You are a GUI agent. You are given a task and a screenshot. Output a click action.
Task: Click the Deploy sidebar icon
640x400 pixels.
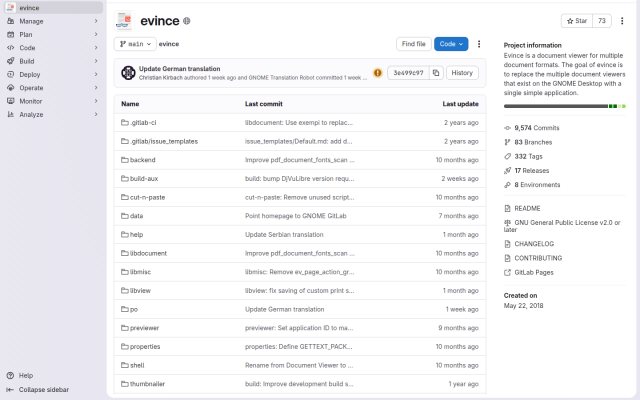pos(11,74)
